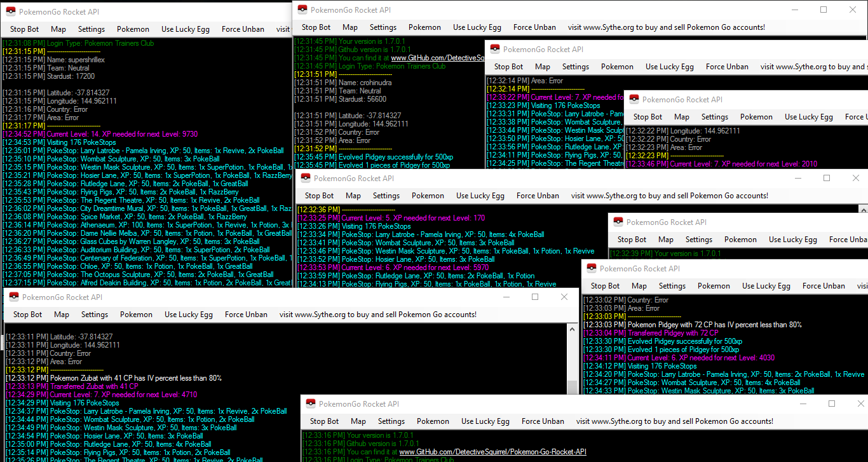Stop Bot in the supershrillex window
Viewport: 868px width, 462px height.
[x=25, y=29]
